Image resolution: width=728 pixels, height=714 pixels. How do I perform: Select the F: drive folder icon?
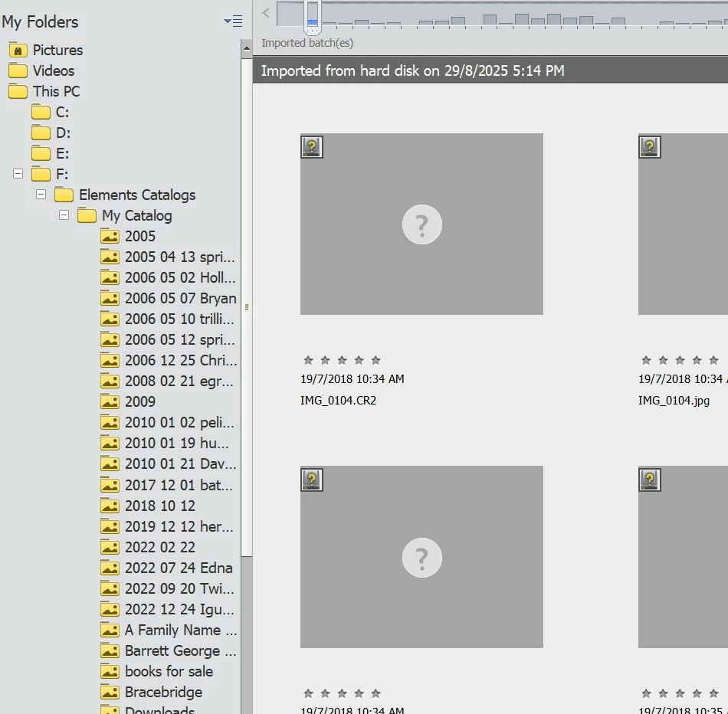[41, 174]
